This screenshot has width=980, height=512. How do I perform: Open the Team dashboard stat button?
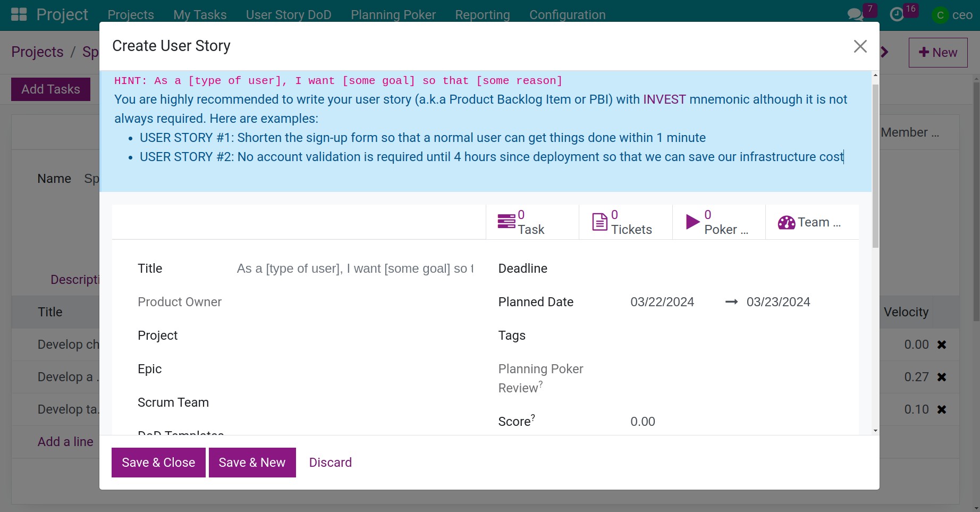812,222
